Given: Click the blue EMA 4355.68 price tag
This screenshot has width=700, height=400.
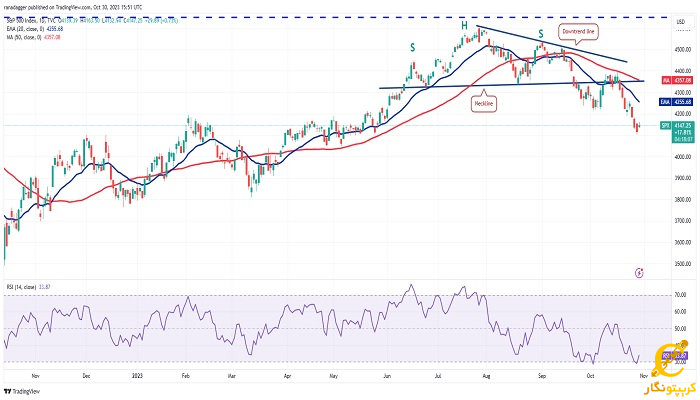Looking at the screenshot, I should (x=677, y=102).
